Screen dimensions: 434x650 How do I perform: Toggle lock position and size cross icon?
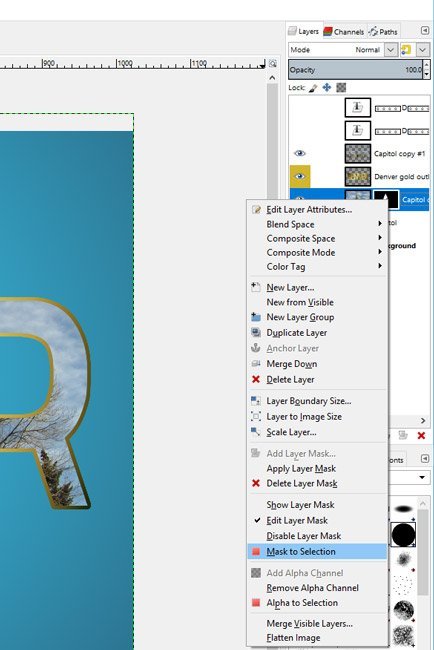327,87
